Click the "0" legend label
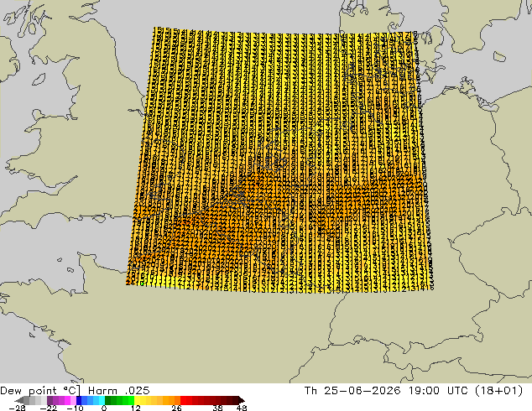Screen dimensions: 532x411 104,408
